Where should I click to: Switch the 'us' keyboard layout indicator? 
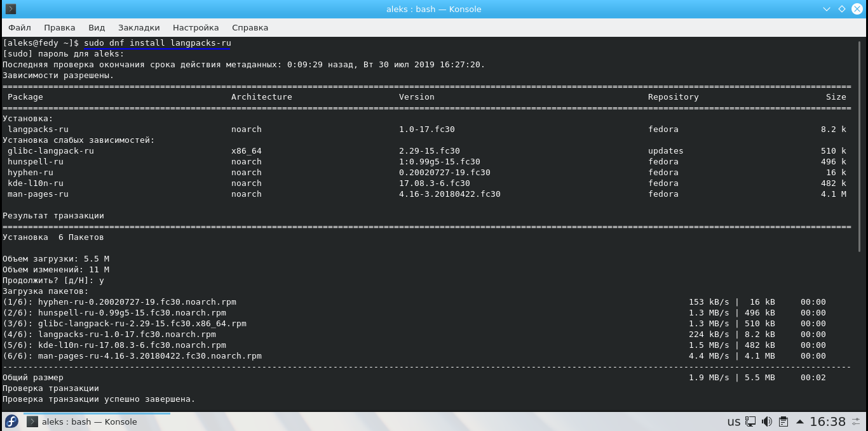click(734, 421)
